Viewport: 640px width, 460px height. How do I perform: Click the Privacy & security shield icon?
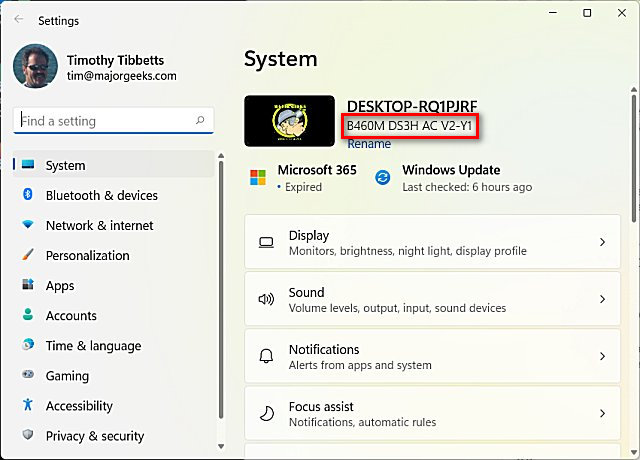28,434
